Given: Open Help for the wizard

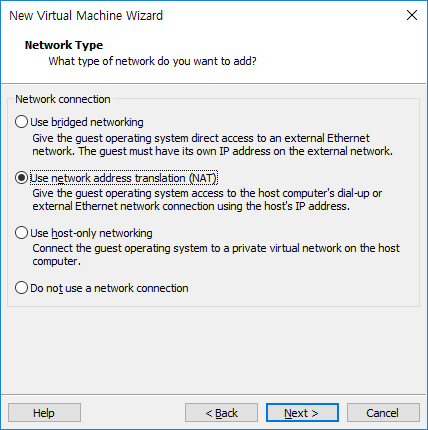Looking at the screenshot, I should tap(44, 413).
